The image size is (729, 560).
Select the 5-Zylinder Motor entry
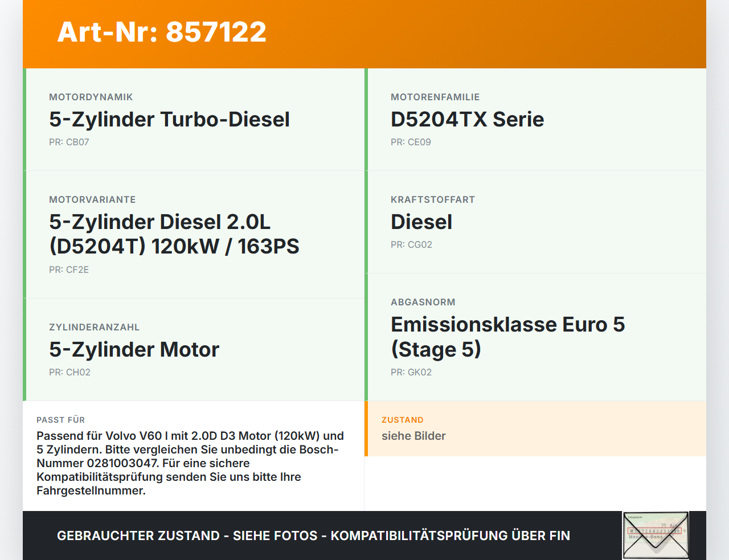pos(134,350)
